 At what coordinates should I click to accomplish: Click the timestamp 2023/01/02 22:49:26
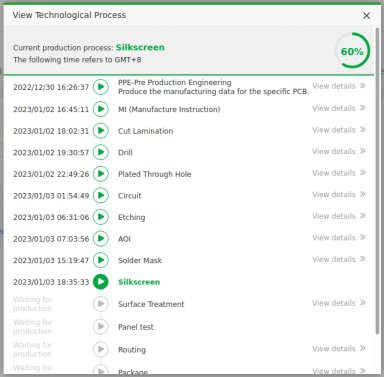tap(51, 174)
